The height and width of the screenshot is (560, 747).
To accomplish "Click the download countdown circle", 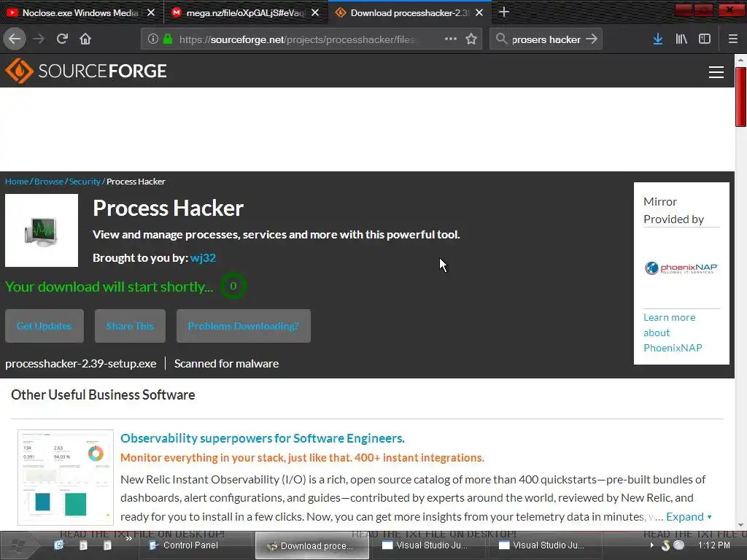I will coord(233,286).
